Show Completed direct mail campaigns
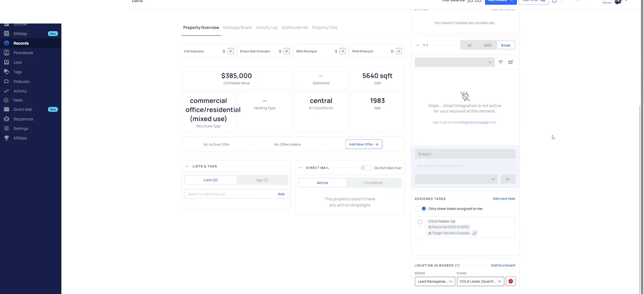Image resolution: width=644 pixels, height=294 pixels. tap(373, 183)
